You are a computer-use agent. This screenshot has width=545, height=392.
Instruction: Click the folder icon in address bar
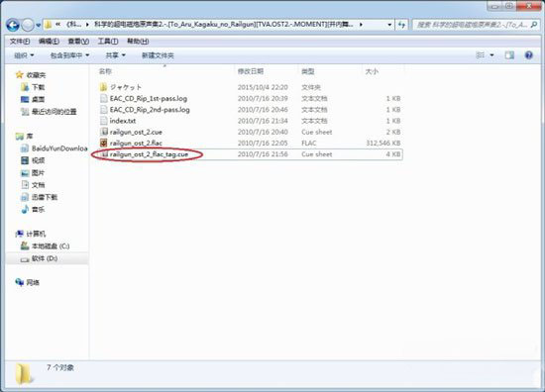click(x=49, y=25)
